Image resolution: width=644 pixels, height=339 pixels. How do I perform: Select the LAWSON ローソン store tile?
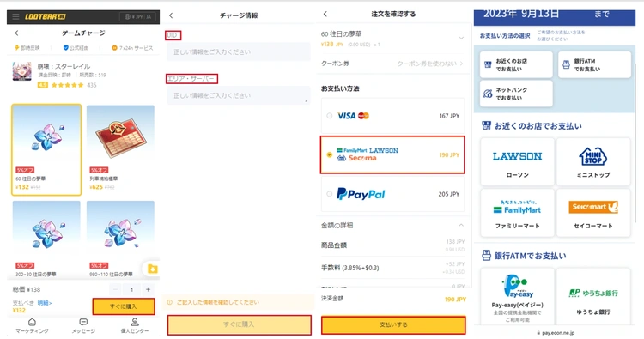point(518,161)
